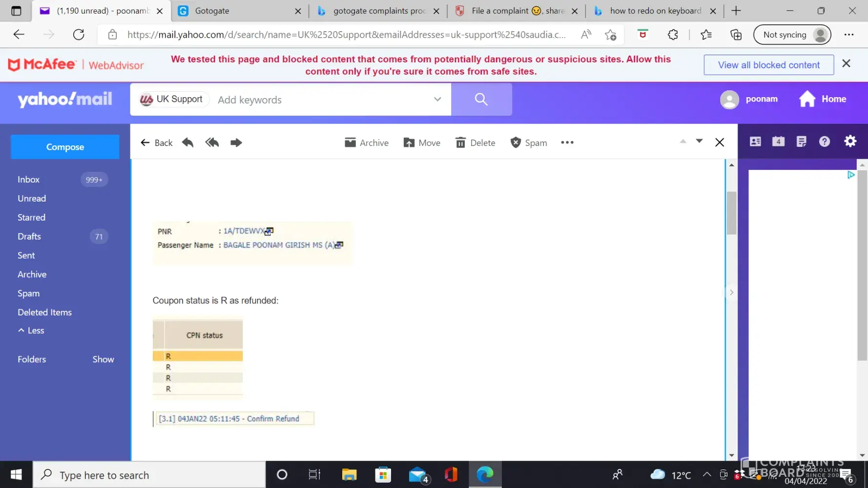Screen dimensions: 868x488
Task: Switch to gotogate complaints search tab
Action: [x=378, y=11]
